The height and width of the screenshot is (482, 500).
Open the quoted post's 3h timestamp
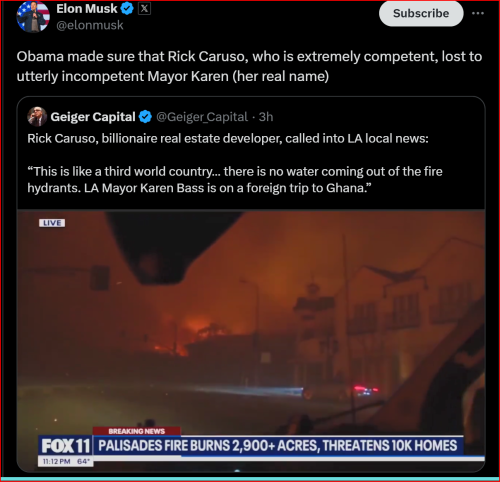tap(266, 117)
